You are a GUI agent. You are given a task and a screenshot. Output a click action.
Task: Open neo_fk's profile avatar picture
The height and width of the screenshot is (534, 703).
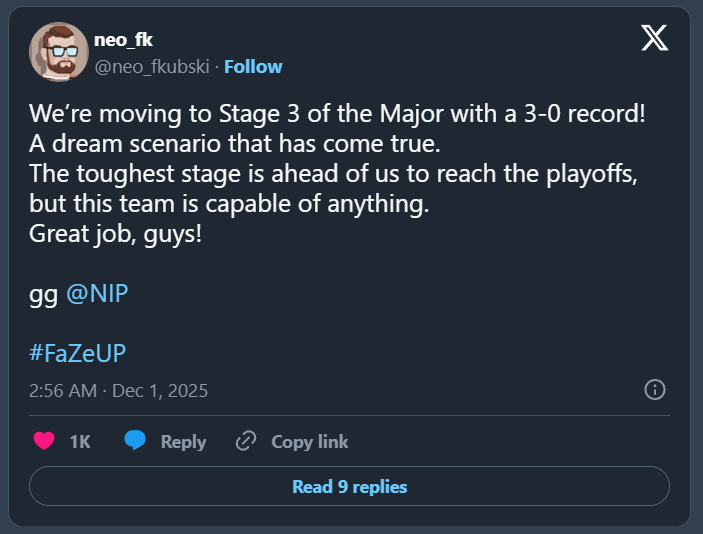(x=58, y=52)
